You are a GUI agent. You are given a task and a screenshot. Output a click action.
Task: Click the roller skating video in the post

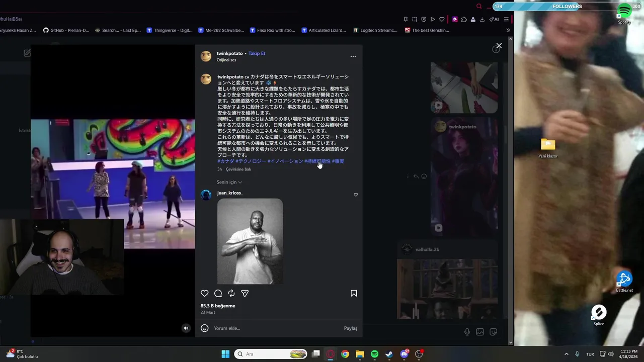pyautogui.click(x=113, y=184)
